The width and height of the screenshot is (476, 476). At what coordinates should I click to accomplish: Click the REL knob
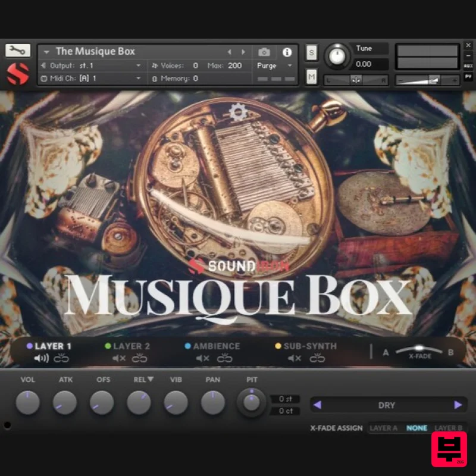(x=139, y=403)
